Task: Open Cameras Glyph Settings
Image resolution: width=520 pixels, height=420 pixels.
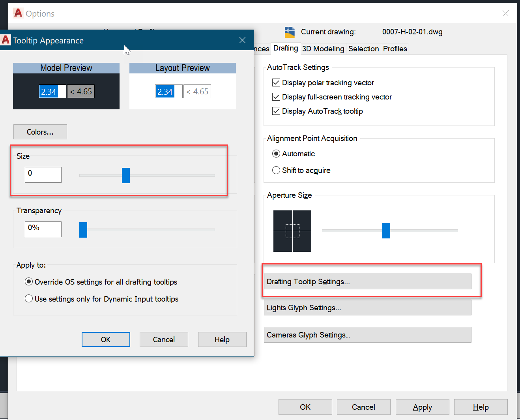Action: click(367, 335)
